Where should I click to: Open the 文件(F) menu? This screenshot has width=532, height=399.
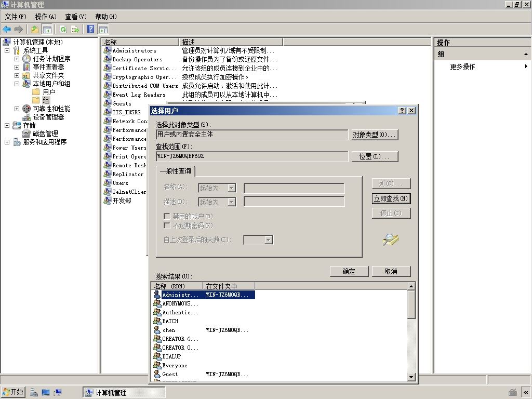click(16, 17)
